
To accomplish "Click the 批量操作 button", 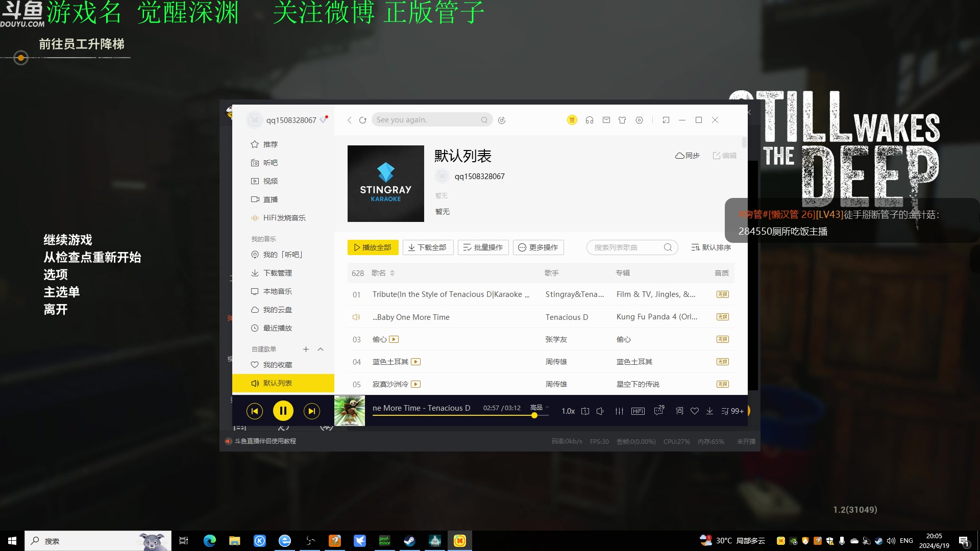I will [x=483, y=247].
